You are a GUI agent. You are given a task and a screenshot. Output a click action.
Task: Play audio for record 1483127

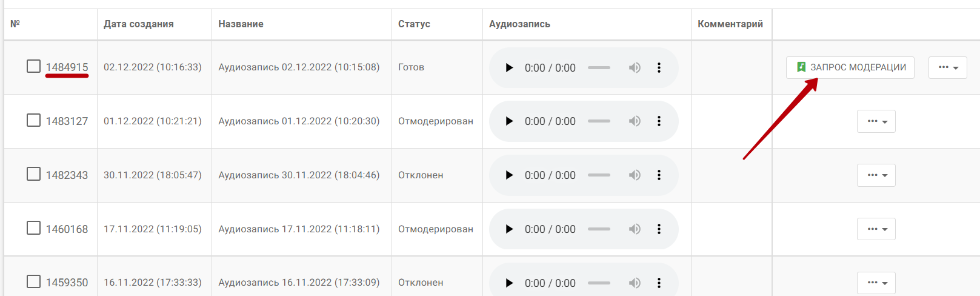tap(509, 121)
